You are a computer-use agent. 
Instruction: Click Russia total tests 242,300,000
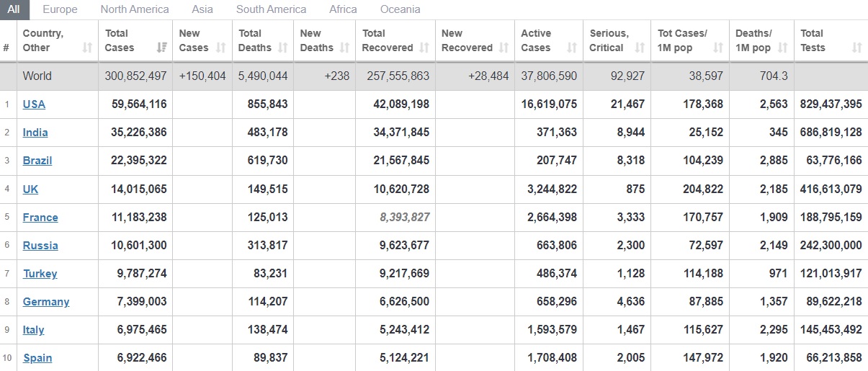[x=831, y=245]
